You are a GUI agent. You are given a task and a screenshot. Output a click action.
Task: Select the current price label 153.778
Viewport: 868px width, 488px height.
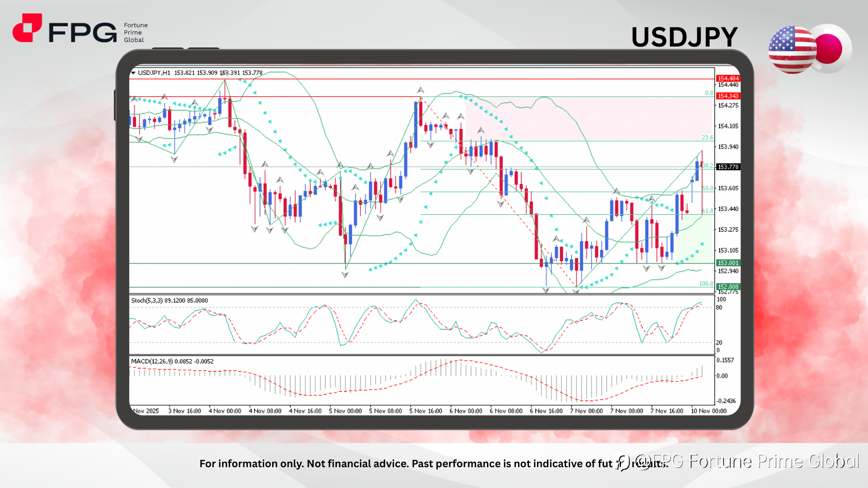728,167
